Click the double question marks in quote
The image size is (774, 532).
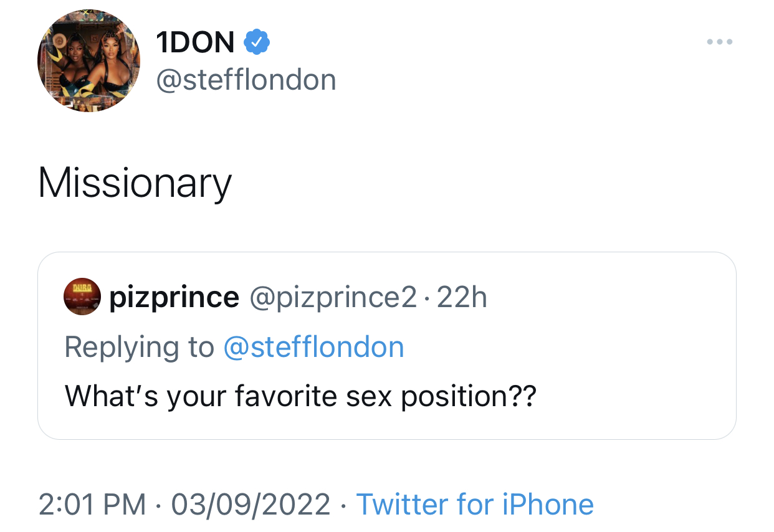[523, 395]
